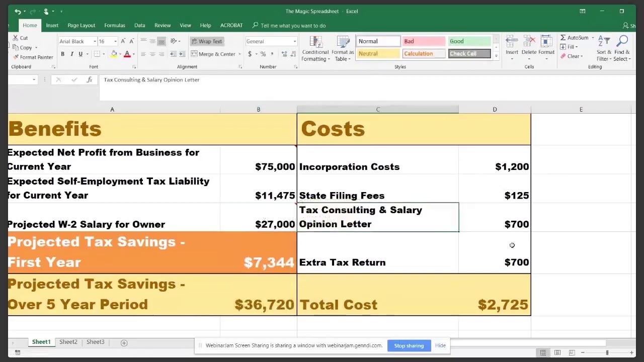
Task: Add a new sheet with the plus button
Action: (x=124, y=342)
